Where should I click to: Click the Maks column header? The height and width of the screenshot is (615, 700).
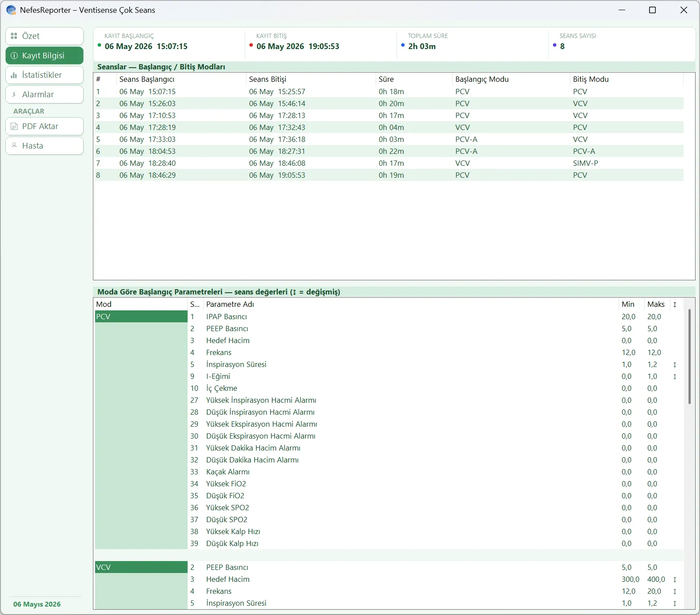click(656, 304)
